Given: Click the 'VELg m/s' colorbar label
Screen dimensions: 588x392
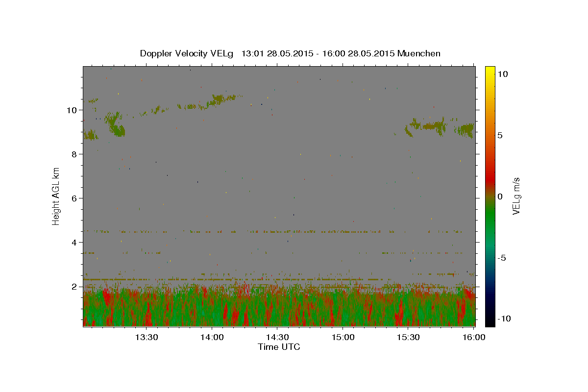Looking at the screenshot, I should tap(516, 196).
